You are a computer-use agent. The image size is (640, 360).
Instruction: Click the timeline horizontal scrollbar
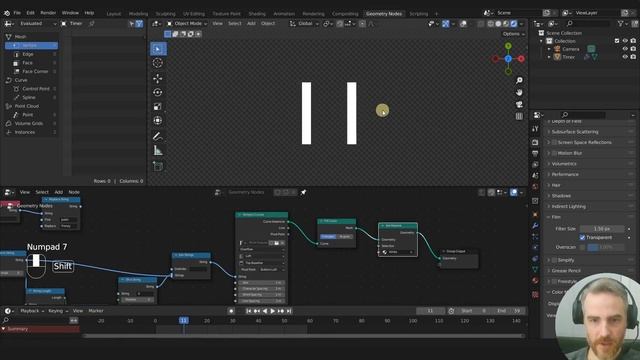pos(303,336)
